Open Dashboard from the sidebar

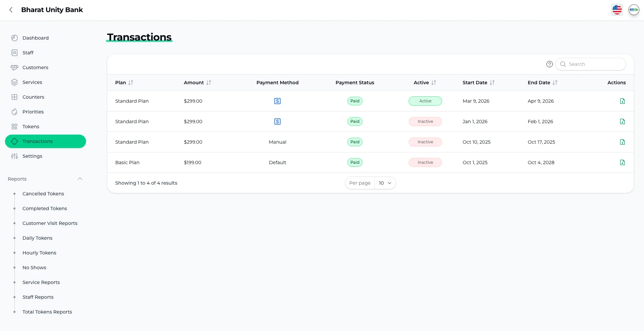pyautogui.click(x=35, y=38)
